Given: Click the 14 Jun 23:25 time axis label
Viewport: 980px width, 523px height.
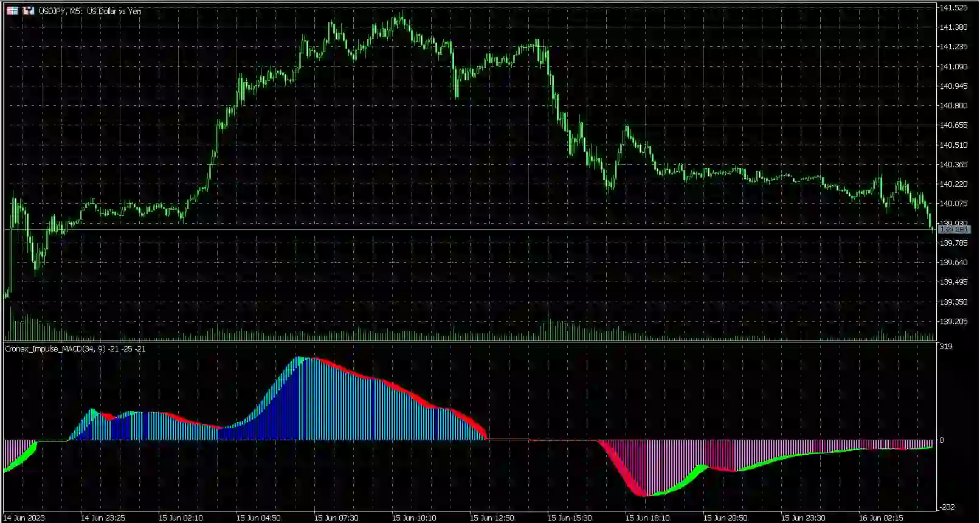Looking at the screenshot, I should (103, 518).
